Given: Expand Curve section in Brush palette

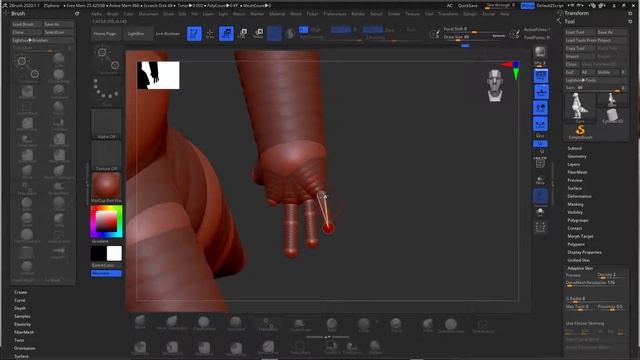Looking at the screenshot, I should 20,300.
